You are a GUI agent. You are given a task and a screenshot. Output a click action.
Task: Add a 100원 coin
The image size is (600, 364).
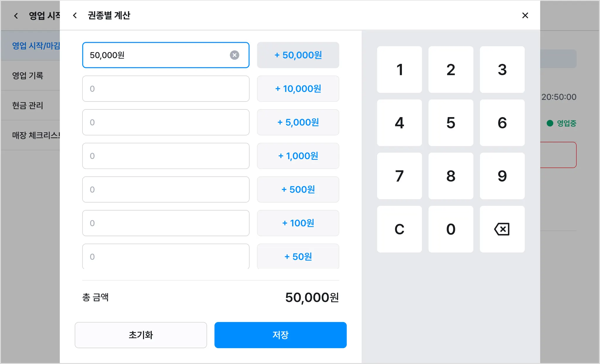point(298,223)
